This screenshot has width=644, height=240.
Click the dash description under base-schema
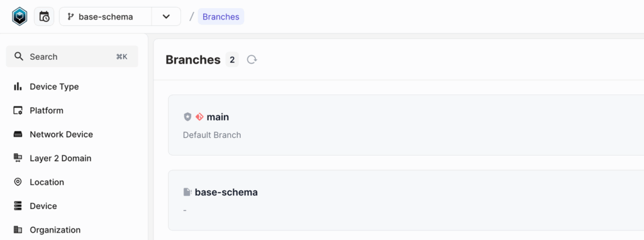click(x=185, y=210)
